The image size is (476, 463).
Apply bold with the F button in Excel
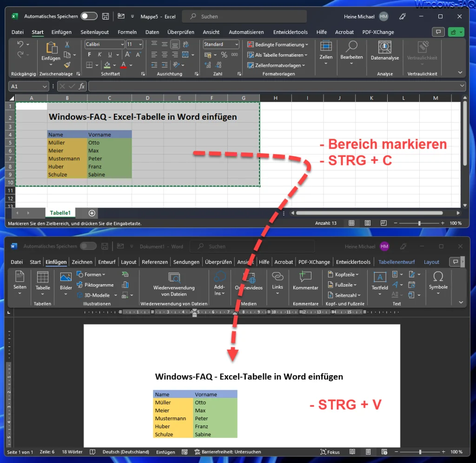[89, 55]
